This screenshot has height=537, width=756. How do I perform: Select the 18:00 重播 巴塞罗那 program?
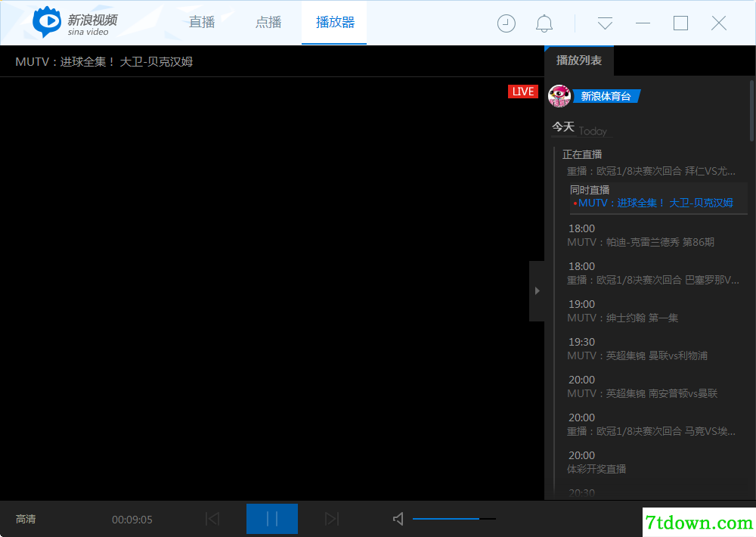(x=653, y=273)
